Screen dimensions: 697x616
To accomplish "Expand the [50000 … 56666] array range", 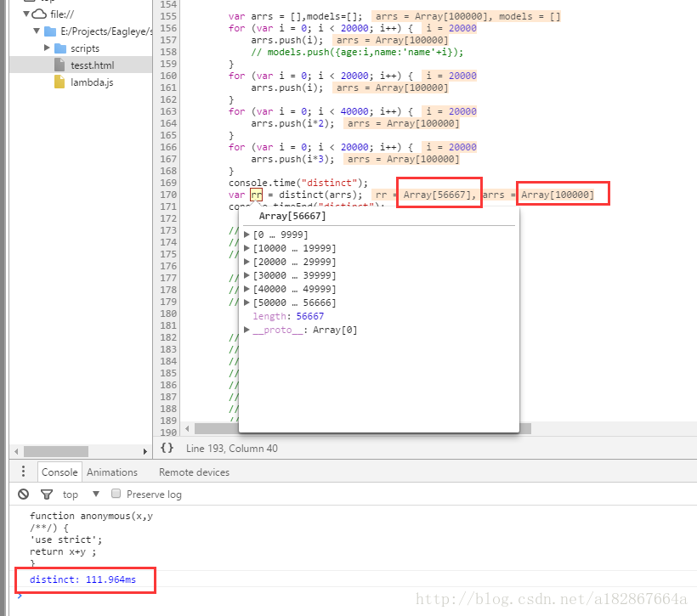I will click(246, 302).
